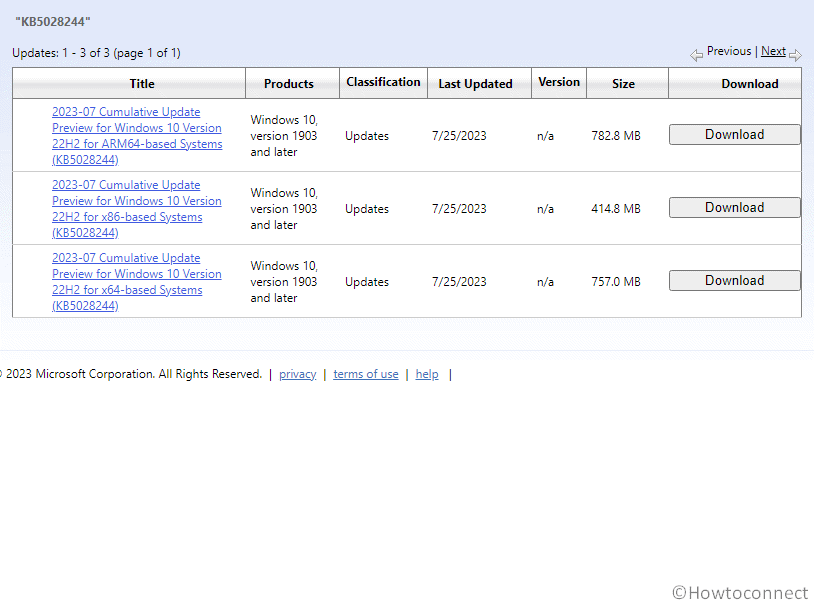Viewport: 814px width, 612px height.
Task: Download the ARM64-based Systems update
Action: (734, 135)
